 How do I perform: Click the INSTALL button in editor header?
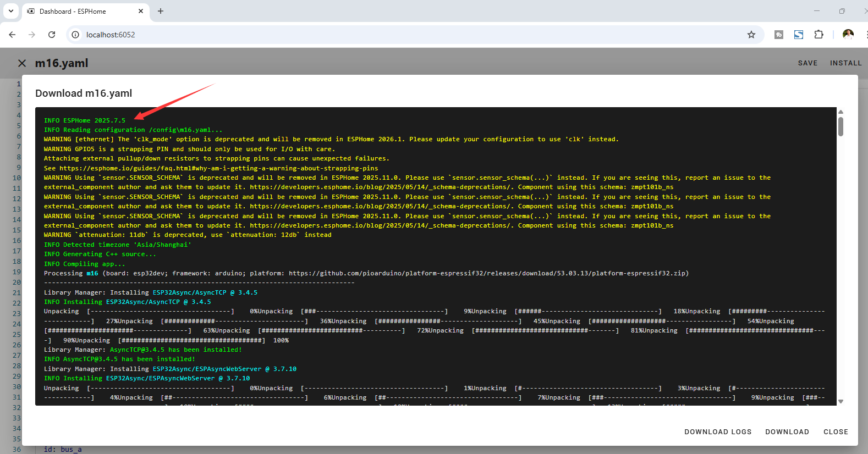[845, 63]
